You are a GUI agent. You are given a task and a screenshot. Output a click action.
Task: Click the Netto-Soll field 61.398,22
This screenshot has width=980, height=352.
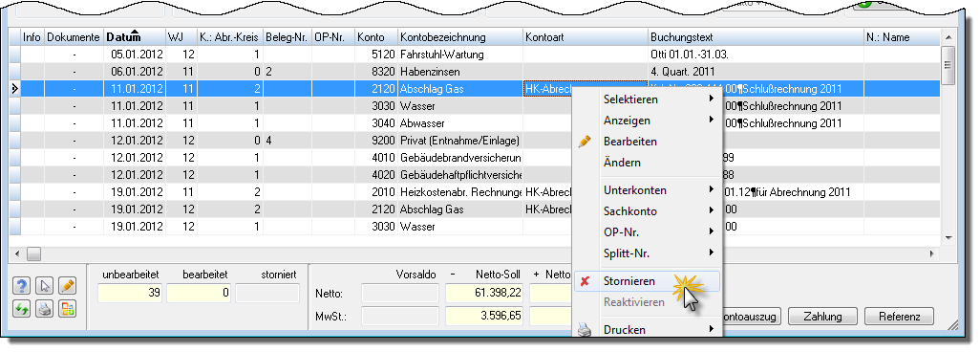click(484, 293)
